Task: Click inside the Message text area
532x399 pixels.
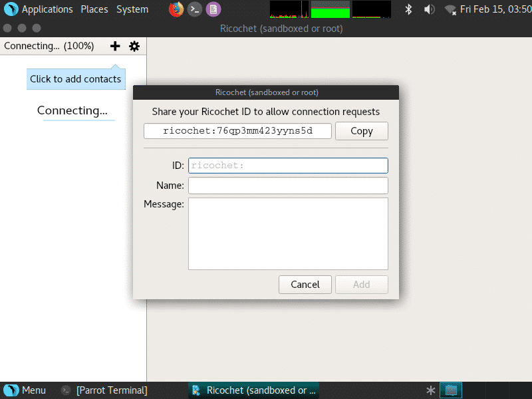Action: coord(288,234)
